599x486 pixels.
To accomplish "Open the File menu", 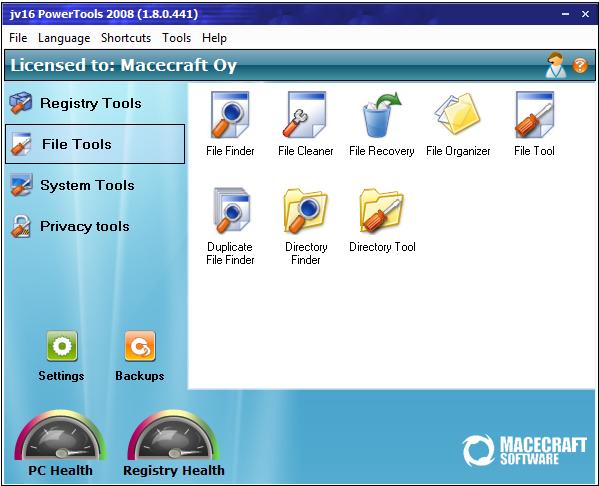I will [x=18, y=38].
